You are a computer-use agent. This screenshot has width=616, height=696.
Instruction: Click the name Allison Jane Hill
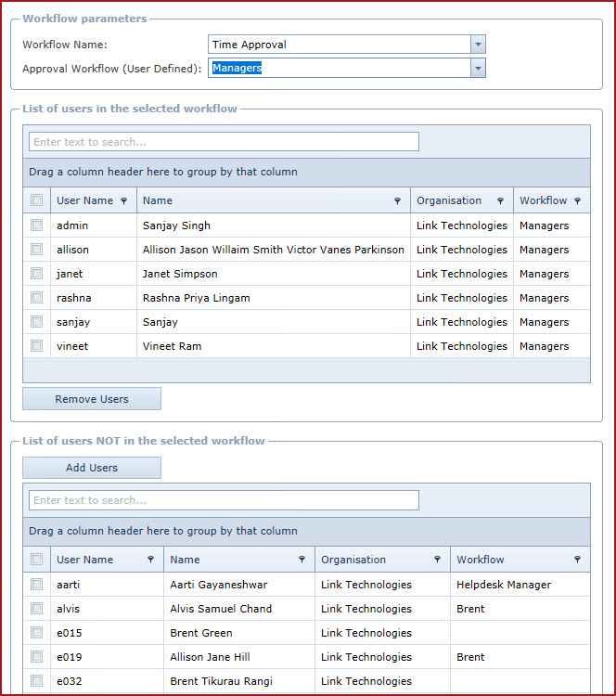tap(210, 656)
